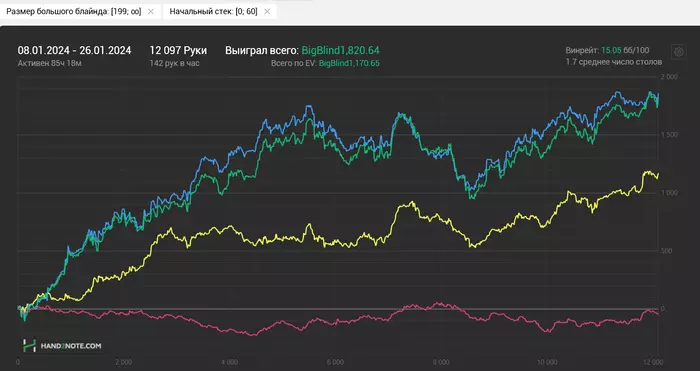The image size is (700, 371).
Task: Open graph settings gear icon
Action: 679,51
